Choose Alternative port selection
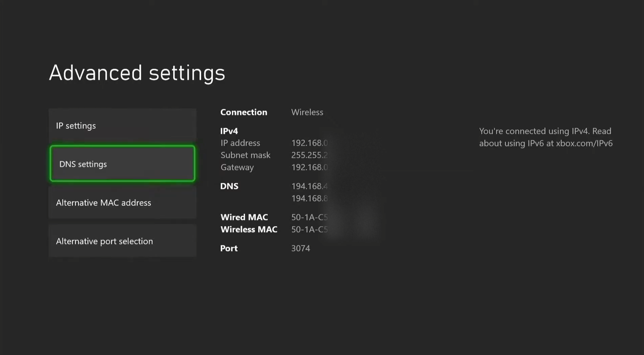The width and height of the screenshot is (644, 355). point(122,241)
